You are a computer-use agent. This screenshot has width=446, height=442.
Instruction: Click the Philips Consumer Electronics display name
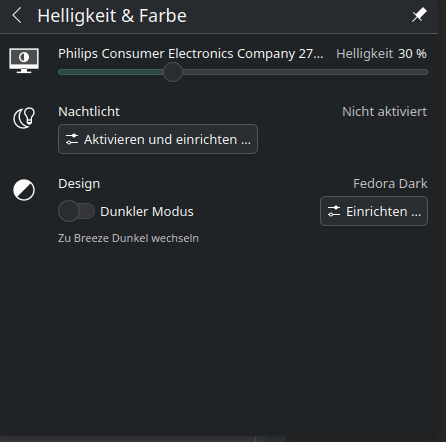click(191, 54)
